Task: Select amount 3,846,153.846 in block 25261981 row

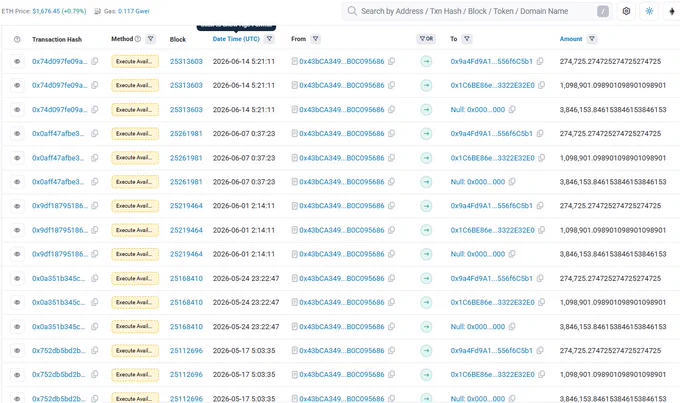Action: point(613,182)
